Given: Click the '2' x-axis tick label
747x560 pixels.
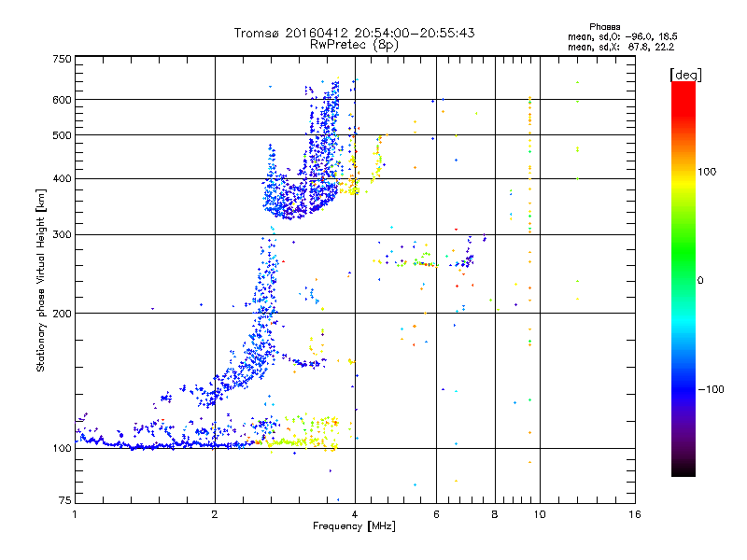Looking at the screenshot, I should click(x=215, y=514).
